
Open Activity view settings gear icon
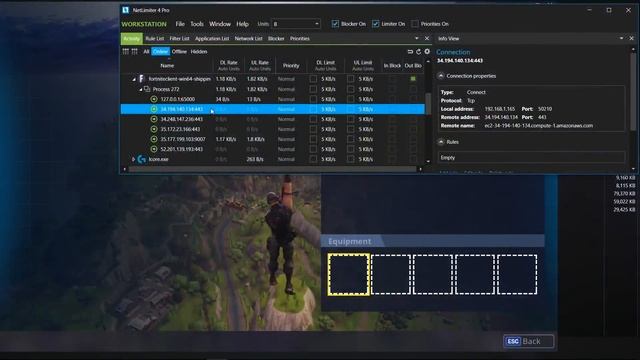coord(427,51)
